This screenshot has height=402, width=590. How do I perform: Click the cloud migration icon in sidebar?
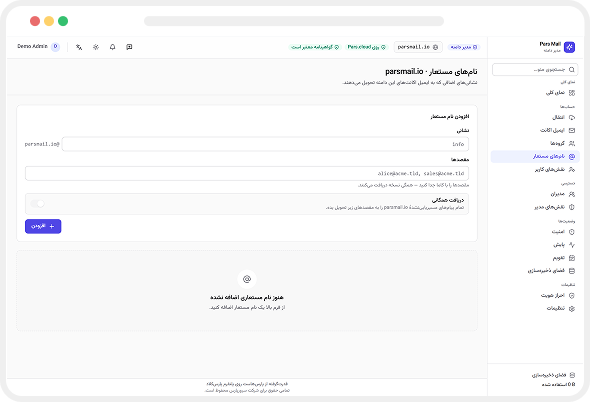pyautogui.click(x=572, y=117)
